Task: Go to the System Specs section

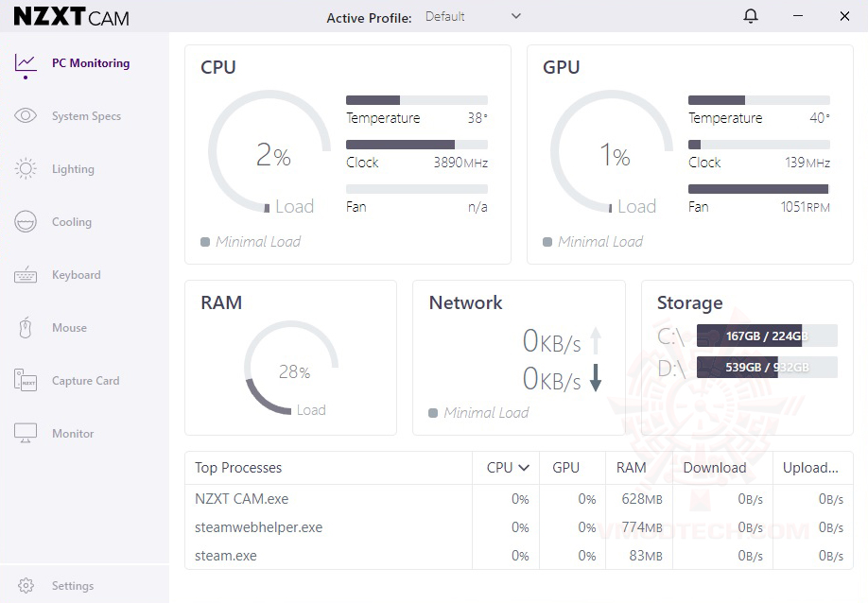Action: click(x=86, y=116)
